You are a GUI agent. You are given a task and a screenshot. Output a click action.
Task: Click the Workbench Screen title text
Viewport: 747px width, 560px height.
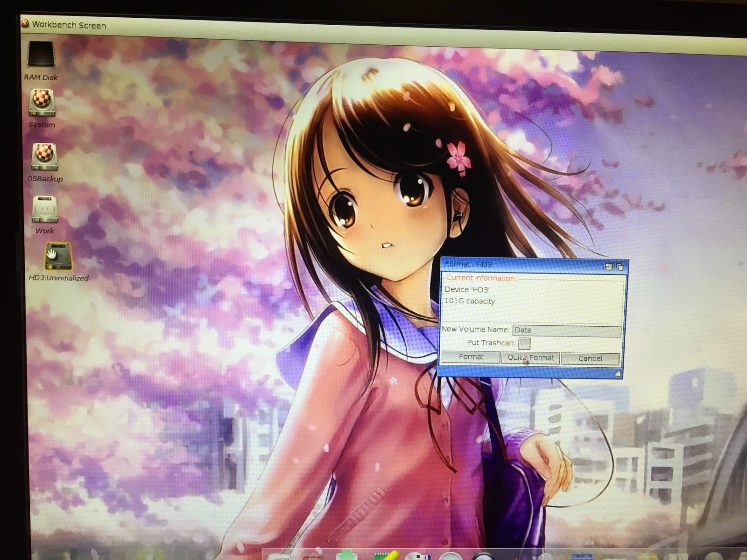click(x=69, y=25)
